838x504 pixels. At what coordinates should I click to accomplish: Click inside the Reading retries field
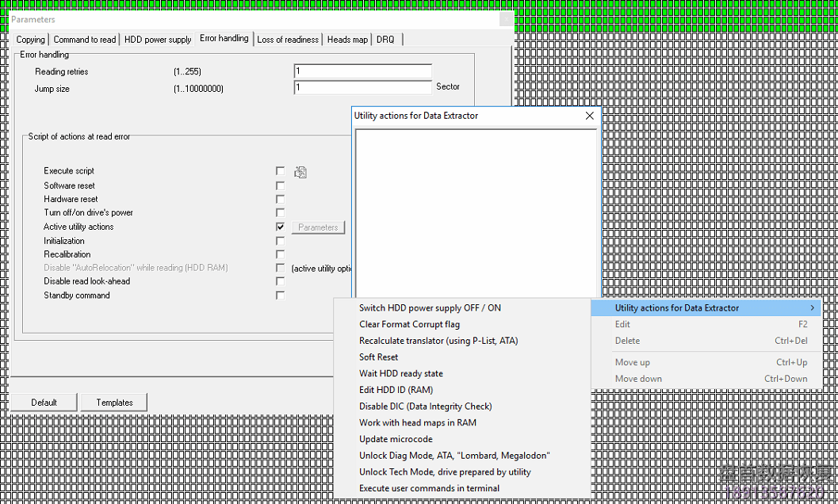tap(362, 71)
